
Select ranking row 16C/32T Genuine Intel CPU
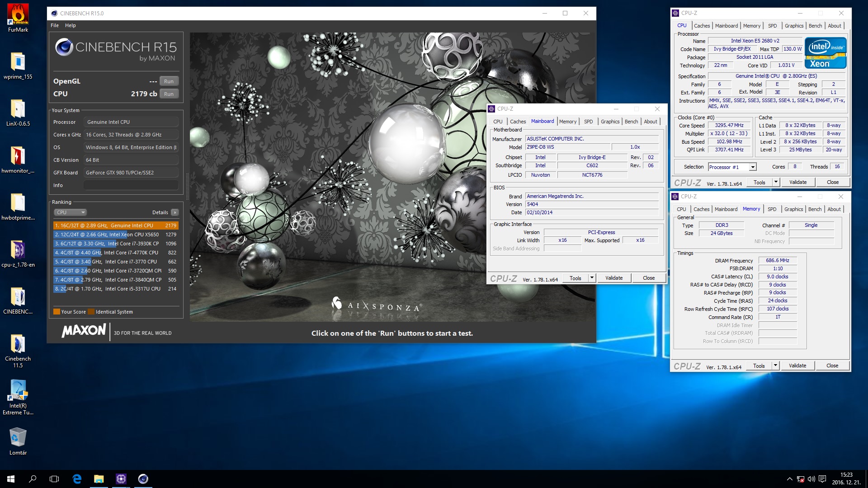click(116, 225)
